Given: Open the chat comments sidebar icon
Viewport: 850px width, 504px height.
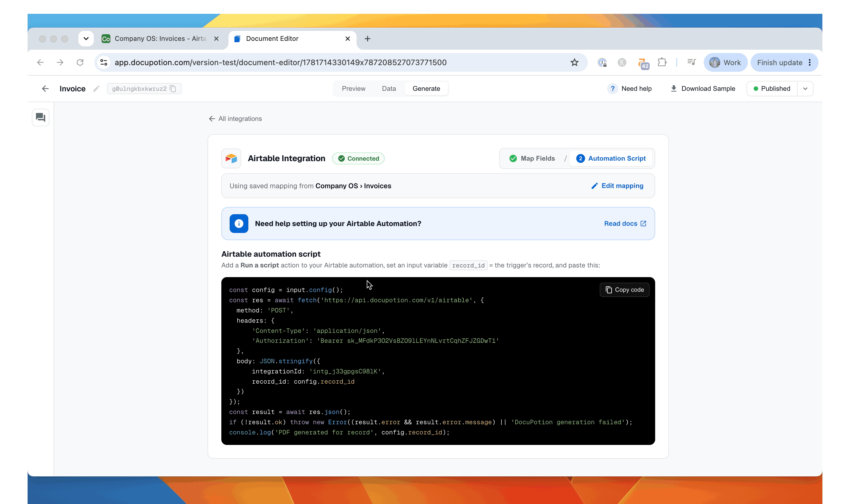Looking at the screenshot, I should click(40, 118).
